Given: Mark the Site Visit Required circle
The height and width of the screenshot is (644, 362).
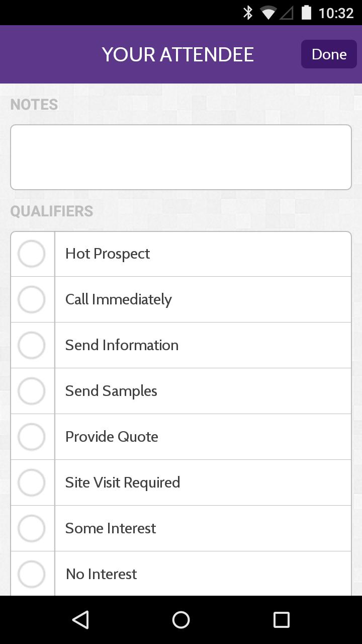Looking at the screenshot, I should pyautogui.click(x=32, y=482).
